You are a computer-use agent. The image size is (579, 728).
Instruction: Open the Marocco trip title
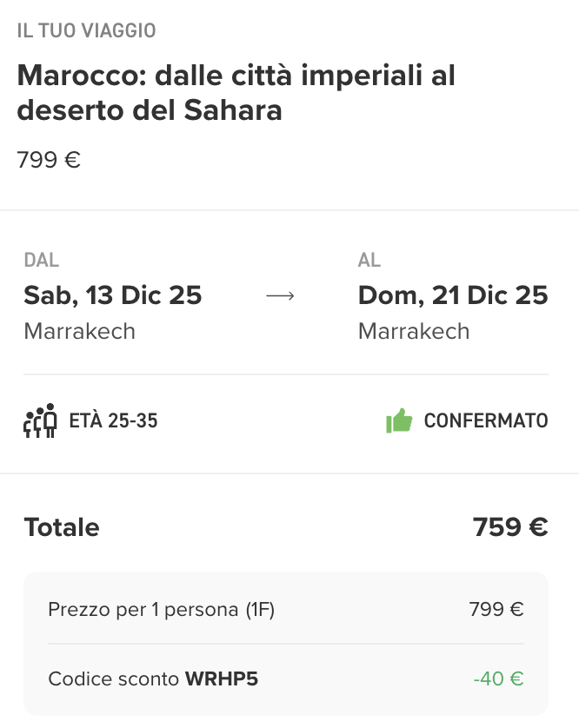[x=236, y=93]
